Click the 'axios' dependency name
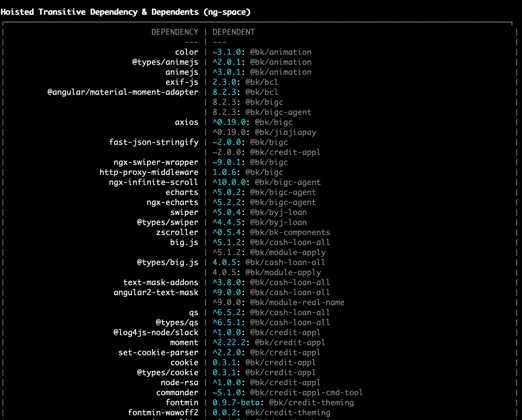Screen dimensions: 522x420 click(186, 122)
